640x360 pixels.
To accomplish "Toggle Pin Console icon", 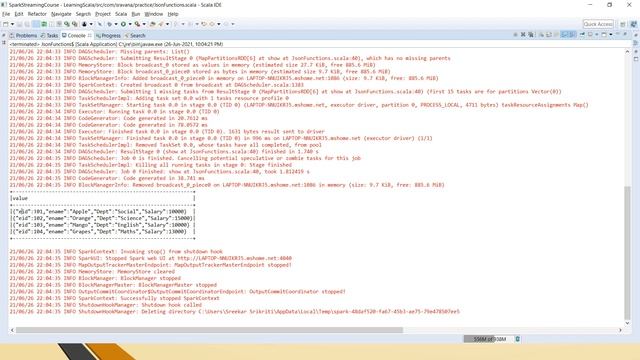I will (x=582, y=35).
